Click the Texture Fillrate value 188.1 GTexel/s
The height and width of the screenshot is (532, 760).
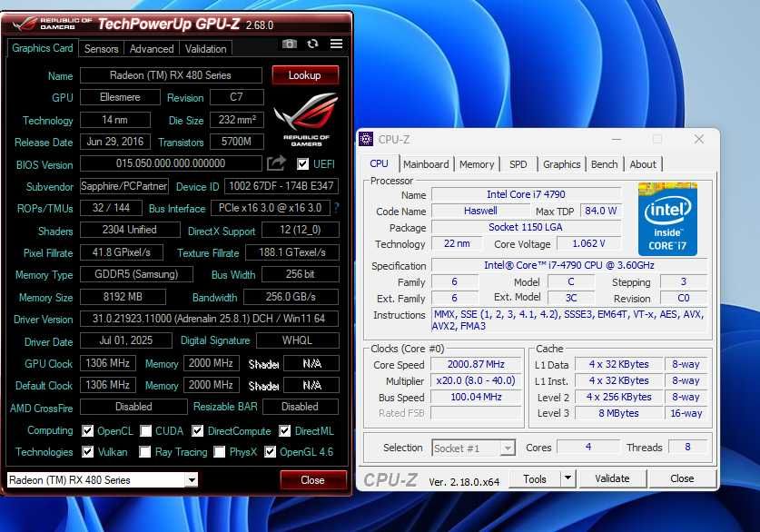pos(292,252)
